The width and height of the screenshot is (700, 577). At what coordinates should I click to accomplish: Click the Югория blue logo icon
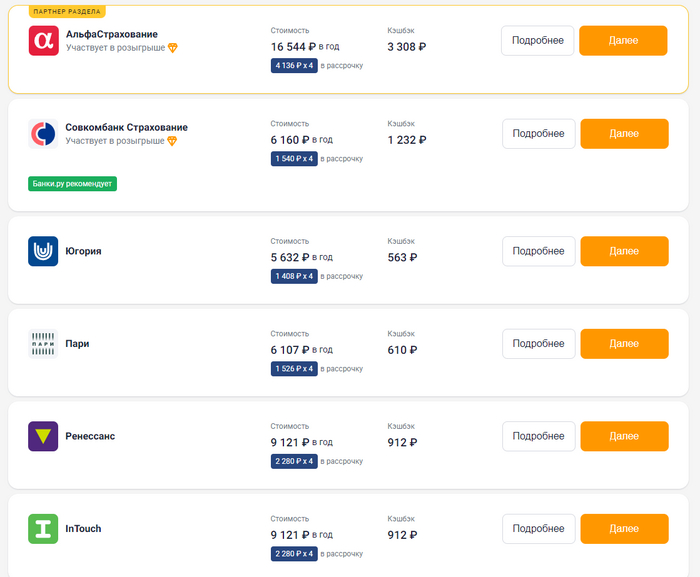[43, 251]
